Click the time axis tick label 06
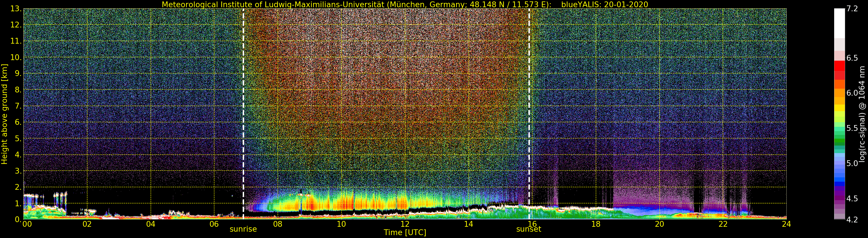868x238 pixels. tap(214, 224)
